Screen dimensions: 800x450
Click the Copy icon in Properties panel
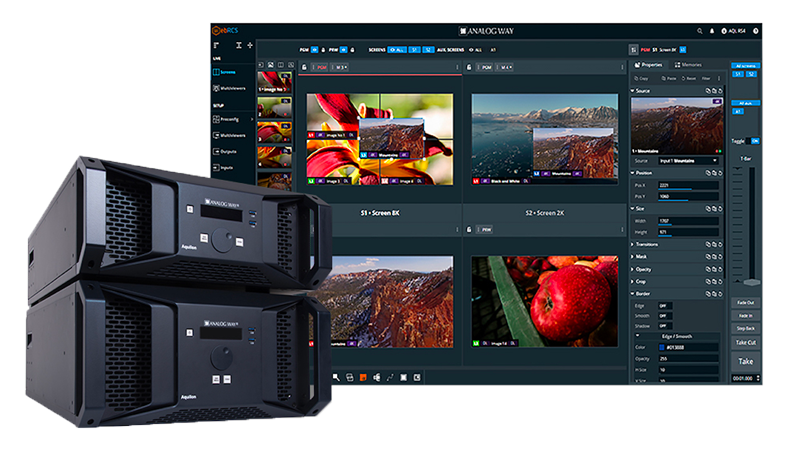click(642, 77)
